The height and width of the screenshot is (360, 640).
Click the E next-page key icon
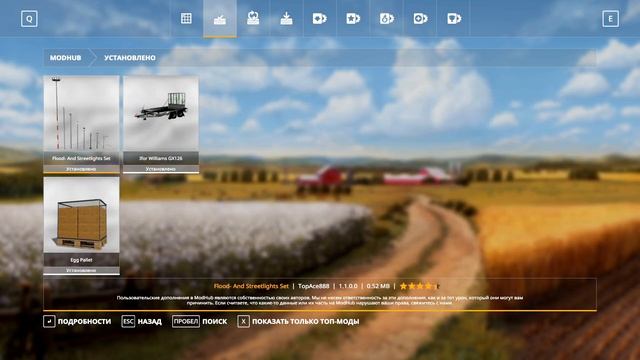[610, 19]
